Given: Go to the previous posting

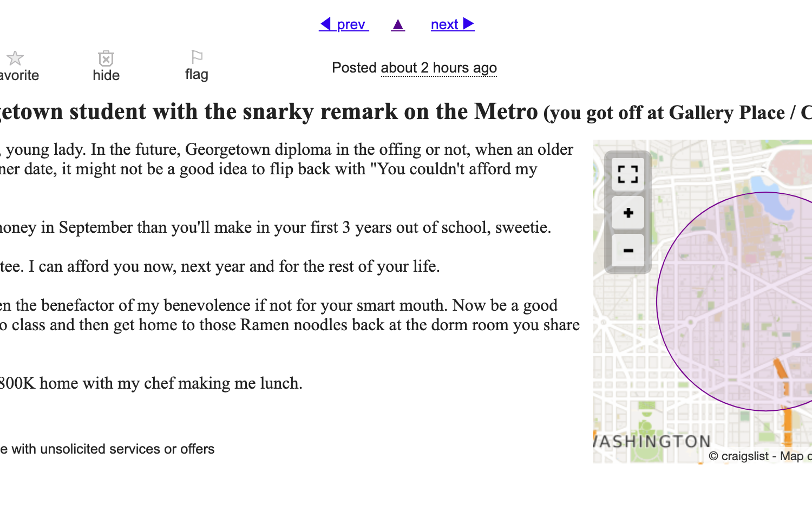Looking at the screenshot, I should pos(344,24).
